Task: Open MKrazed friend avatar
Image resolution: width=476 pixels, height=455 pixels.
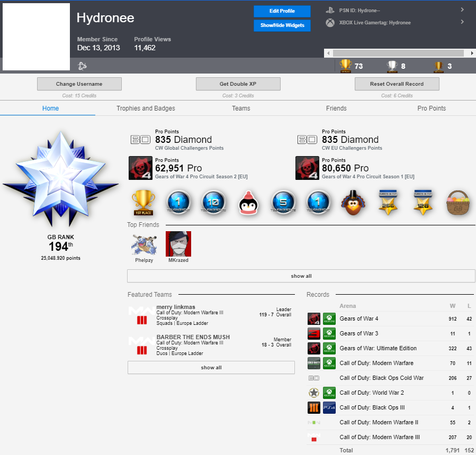Action: (x=178, y=244)
